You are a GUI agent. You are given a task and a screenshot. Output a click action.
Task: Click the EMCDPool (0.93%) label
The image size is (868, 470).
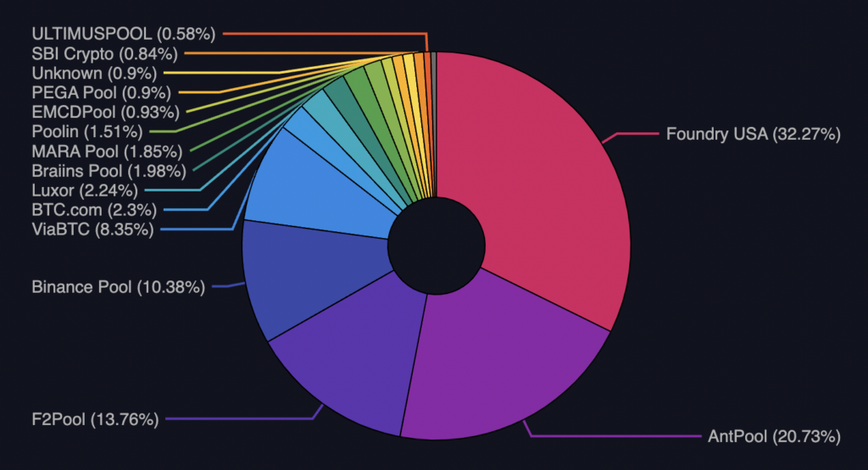[106, 113]
